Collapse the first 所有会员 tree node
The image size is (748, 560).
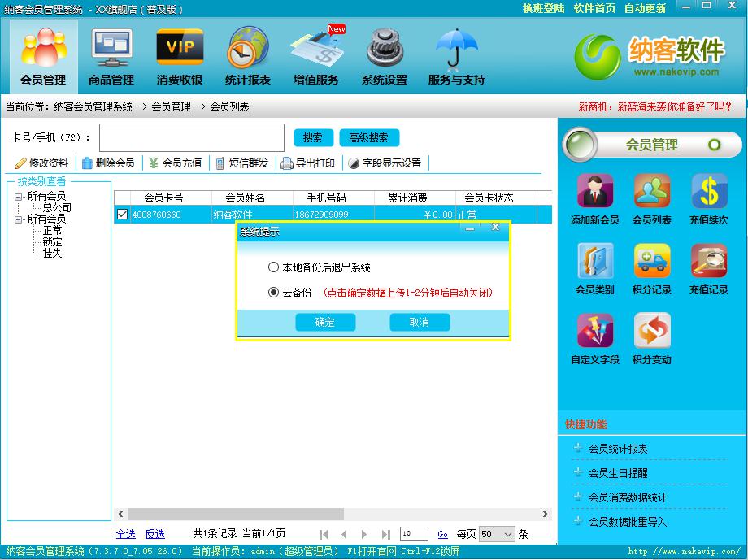pyautogui.click(x=19, y=196)
